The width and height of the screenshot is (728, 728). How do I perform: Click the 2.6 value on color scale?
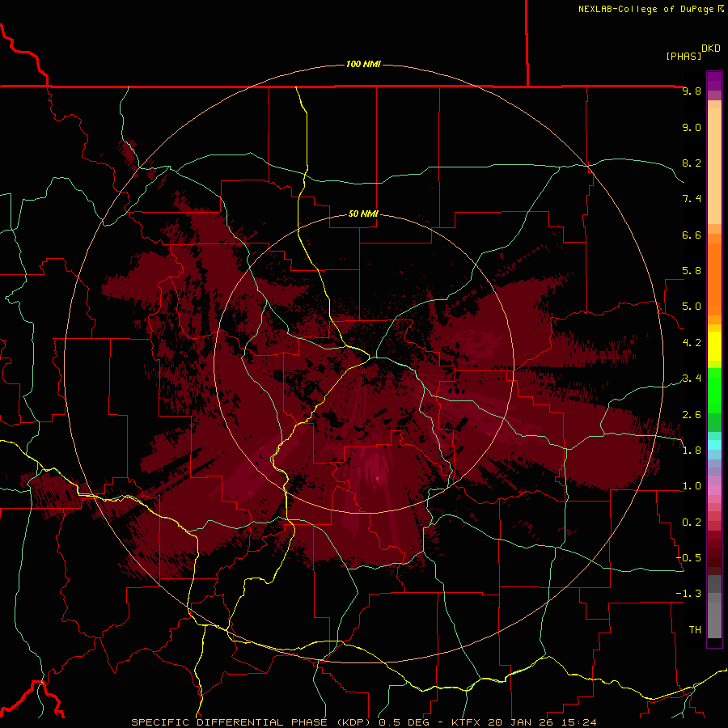692,415
